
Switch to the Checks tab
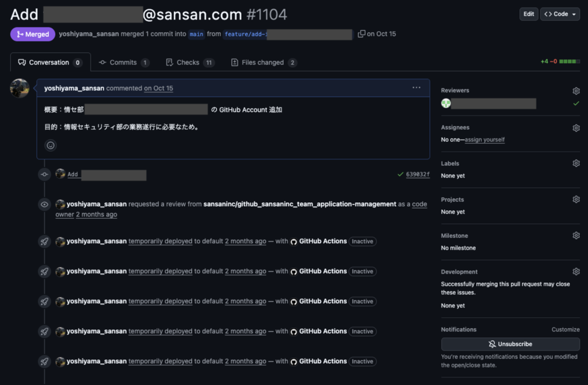click(190, 62)
